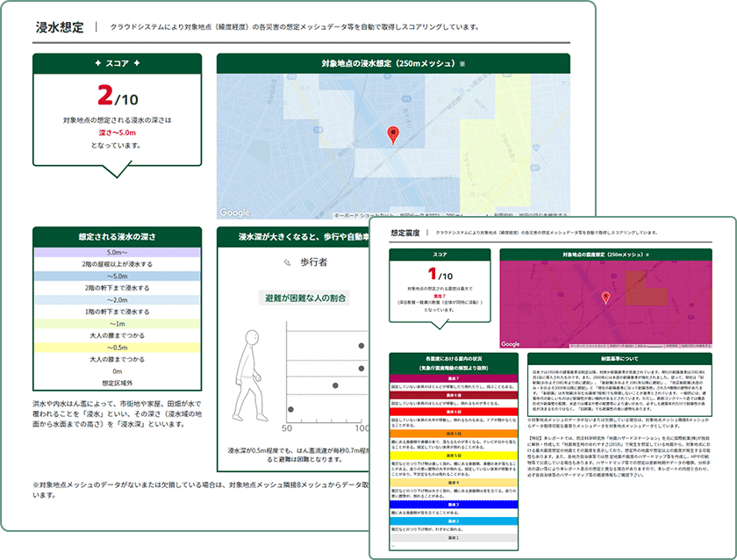
Task: Click the 避難が困難な人の割合 label
Action: click(x=305, y=298)
